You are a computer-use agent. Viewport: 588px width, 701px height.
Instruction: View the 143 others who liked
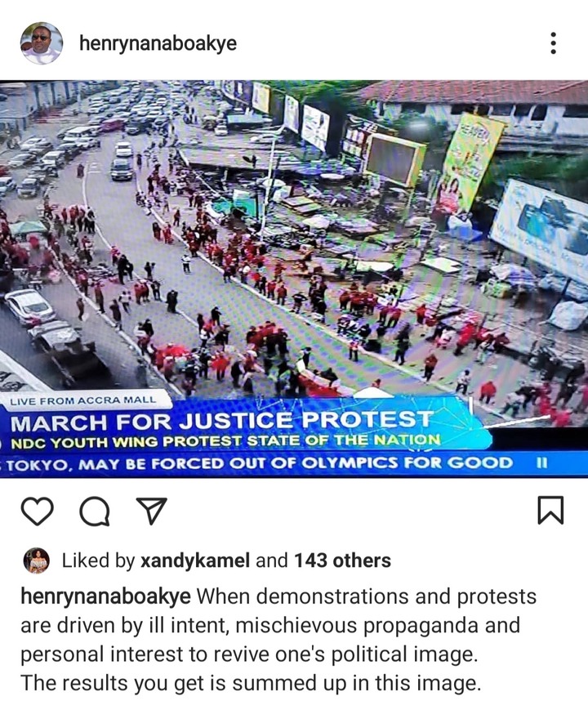click(342, 560)
